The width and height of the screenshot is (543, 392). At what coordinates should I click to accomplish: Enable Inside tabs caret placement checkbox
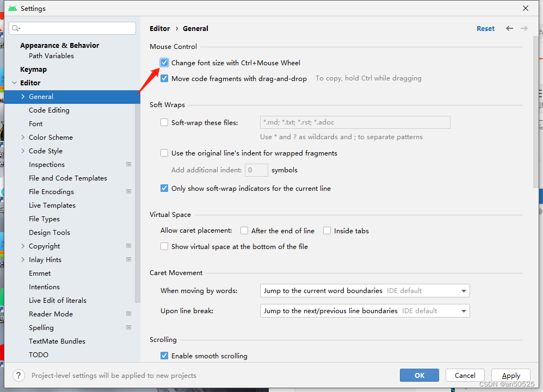click(x=327, y=231)
